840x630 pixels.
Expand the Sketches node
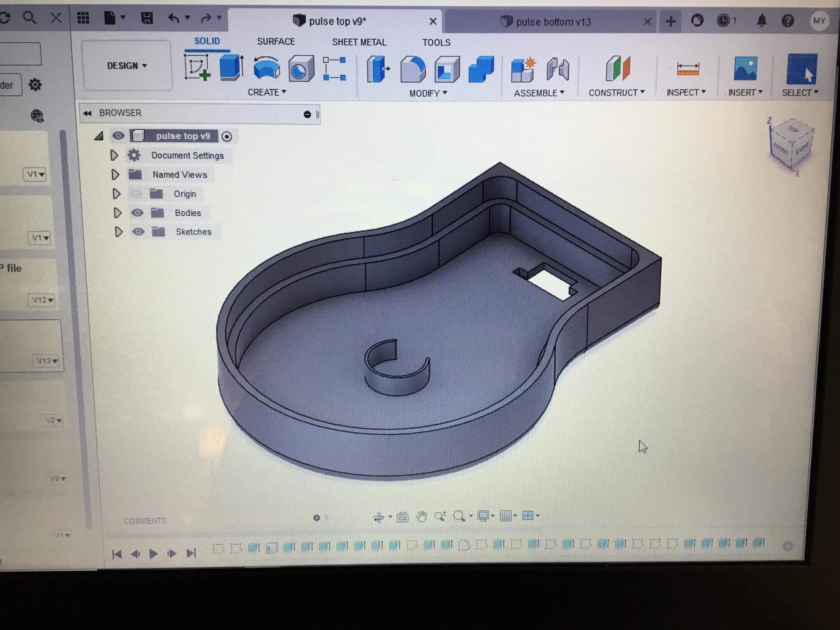point(118,232)
